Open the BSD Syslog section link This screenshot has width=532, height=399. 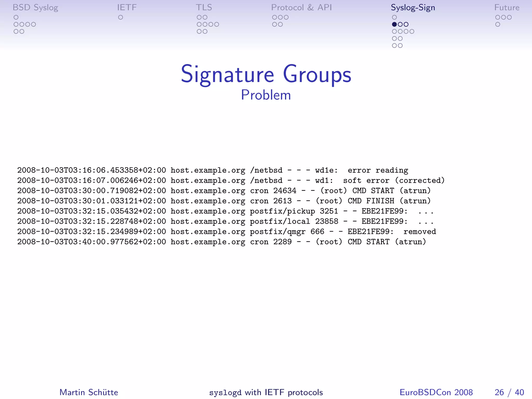35,8
